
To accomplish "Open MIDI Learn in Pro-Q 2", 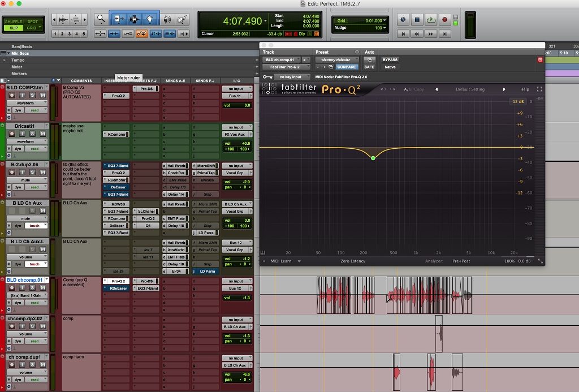I will pos(281,261).
